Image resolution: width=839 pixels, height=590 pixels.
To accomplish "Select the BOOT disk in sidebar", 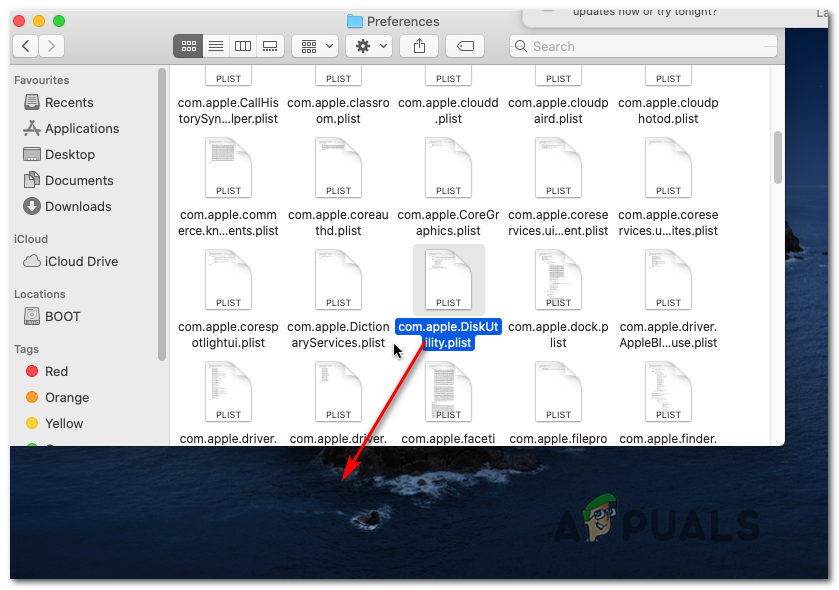I will pos(52,316).
